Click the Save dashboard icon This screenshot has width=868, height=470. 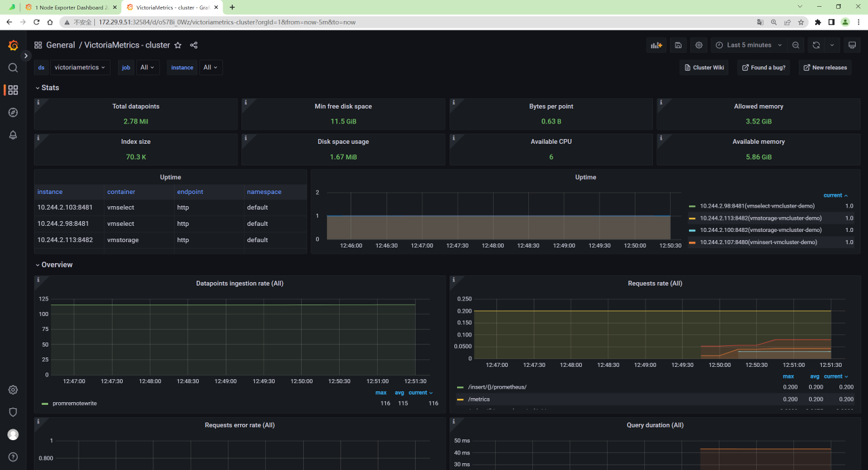(677, 45)
